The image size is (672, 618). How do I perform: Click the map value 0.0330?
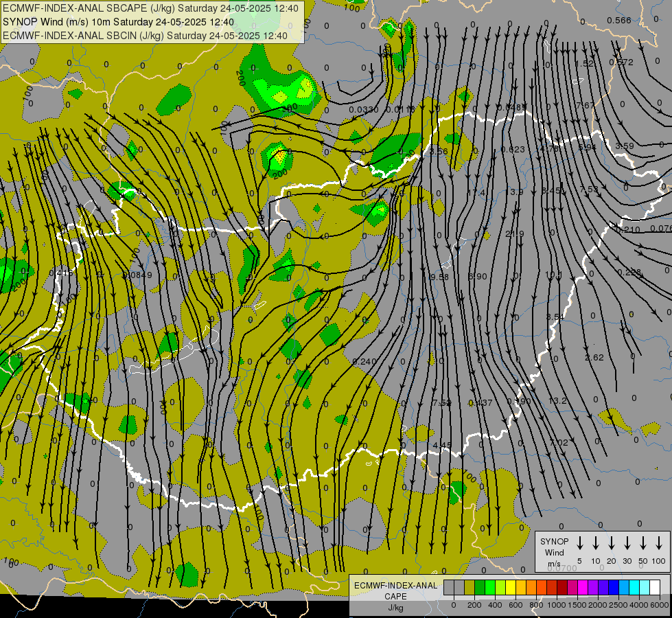363,110
